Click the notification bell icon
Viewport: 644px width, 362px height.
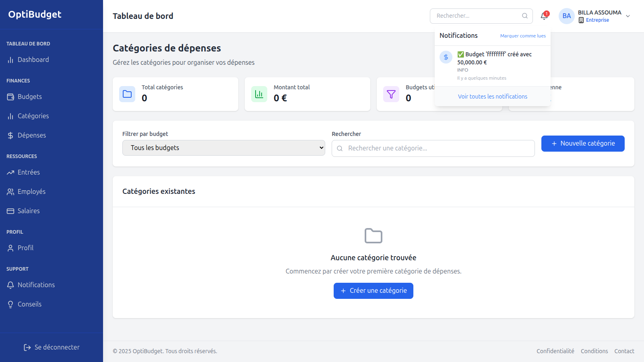[x=544, y=16]
